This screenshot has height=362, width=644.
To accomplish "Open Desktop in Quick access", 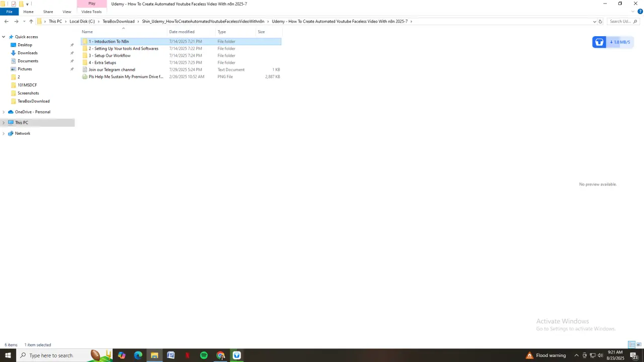I will tap(25, 45).
